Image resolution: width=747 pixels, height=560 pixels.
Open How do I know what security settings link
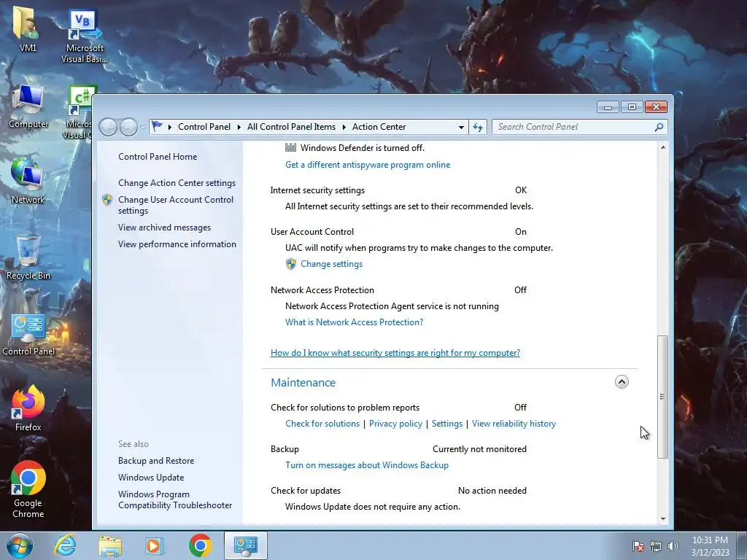[x=395, y=353]
